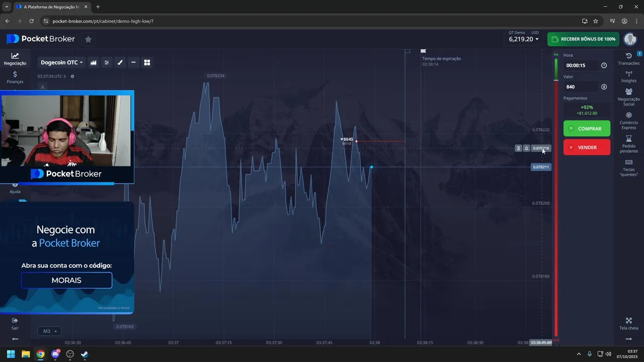
Task: Collapse left sidebar with arrow icon
Action: (15, 339)
